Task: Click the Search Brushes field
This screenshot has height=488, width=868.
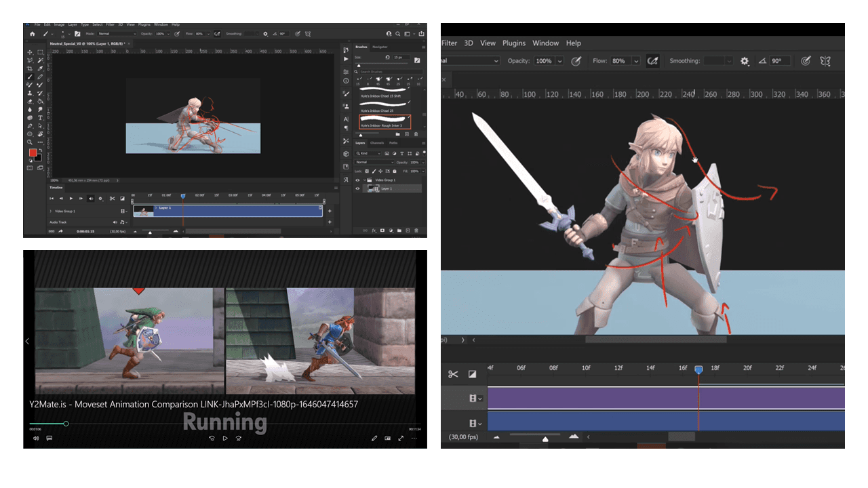Action: (x=391, y=72)
